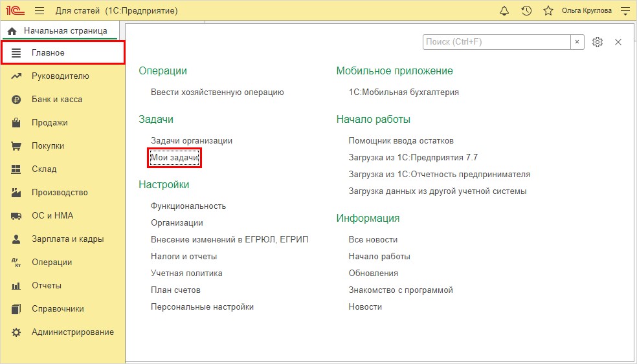Open the main hamburger menu in title bar

[x=39, y=10]
